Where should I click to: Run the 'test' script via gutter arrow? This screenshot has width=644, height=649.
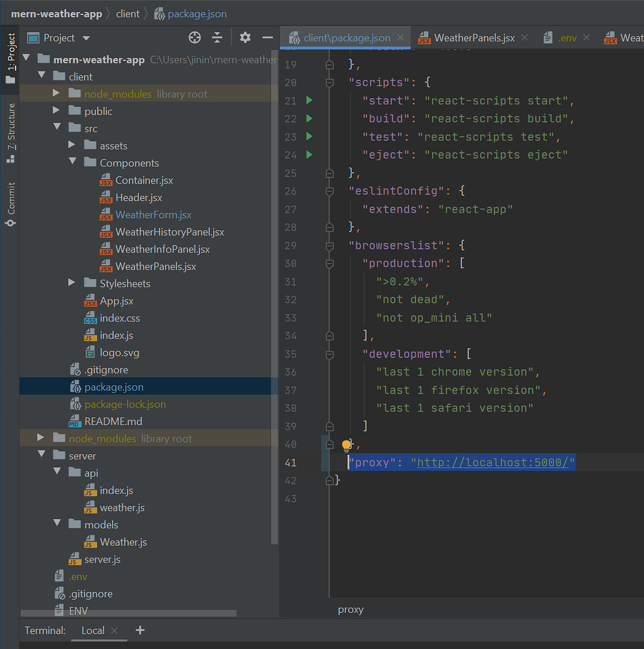point(309,136)
